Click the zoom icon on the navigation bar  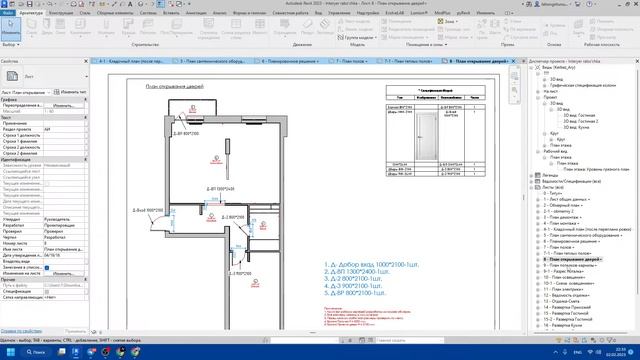(x=514, y=90)
